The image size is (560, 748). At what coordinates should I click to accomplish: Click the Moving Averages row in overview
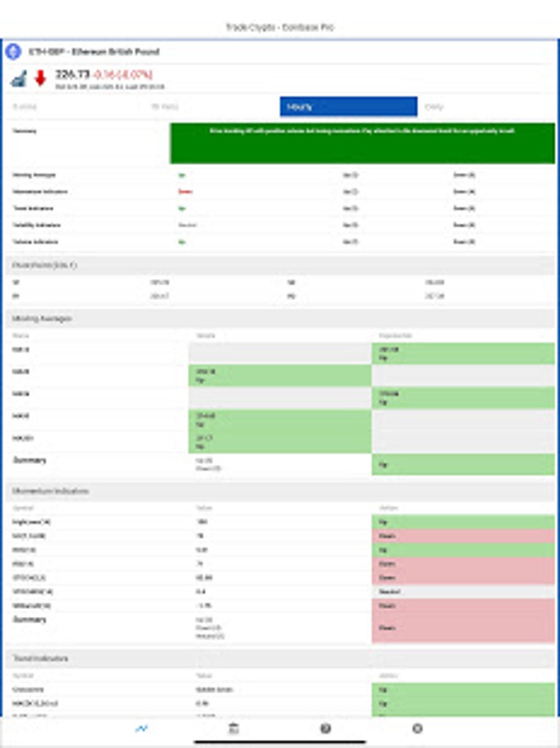click(280, 175)
